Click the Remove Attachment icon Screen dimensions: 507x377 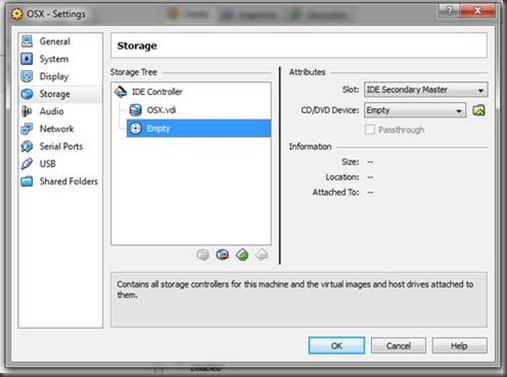[262, 255]
